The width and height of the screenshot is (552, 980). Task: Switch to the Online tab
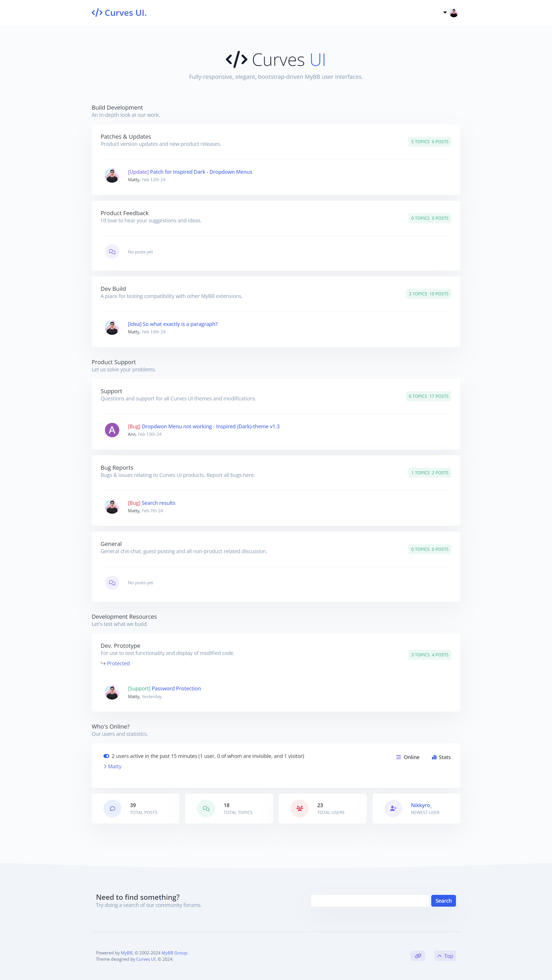408,757
